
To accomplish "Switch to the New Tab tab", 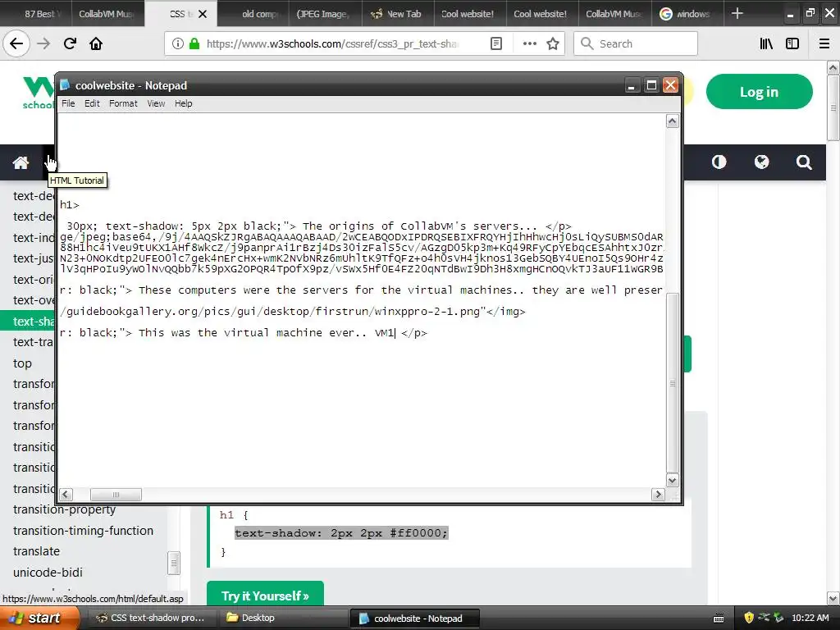I will pyautogui.click(x=398, y=13).
